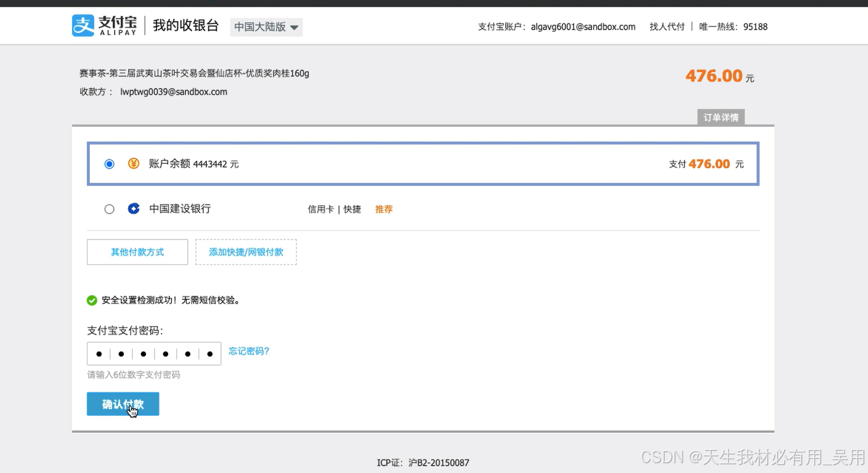
Task: Click the China Construction Bank logo icon
Action: pyautogui.click(x=134, y=209)
